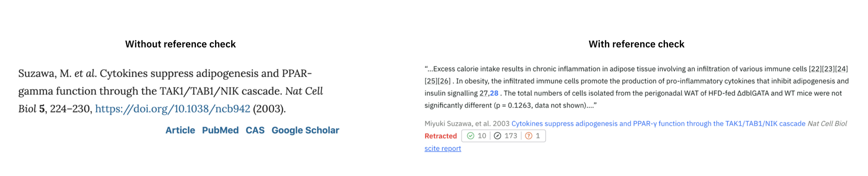
Task: Click the author name Miyuki Suzawa
Action: coord(448,124)
